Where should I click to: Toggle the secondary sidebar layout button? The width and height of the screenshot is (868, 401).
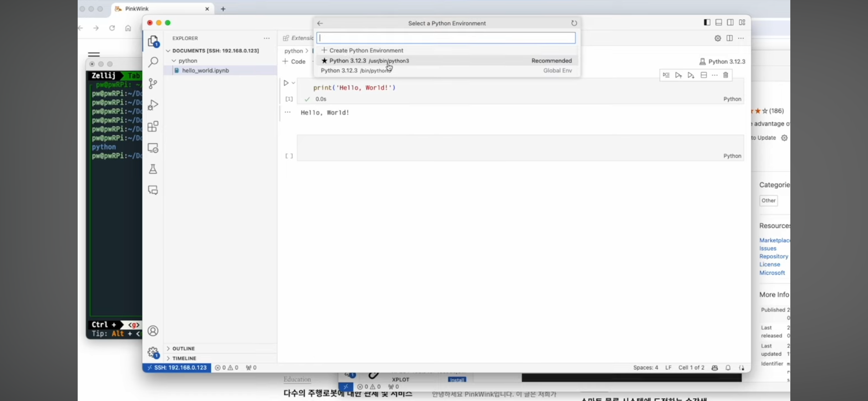730,22
